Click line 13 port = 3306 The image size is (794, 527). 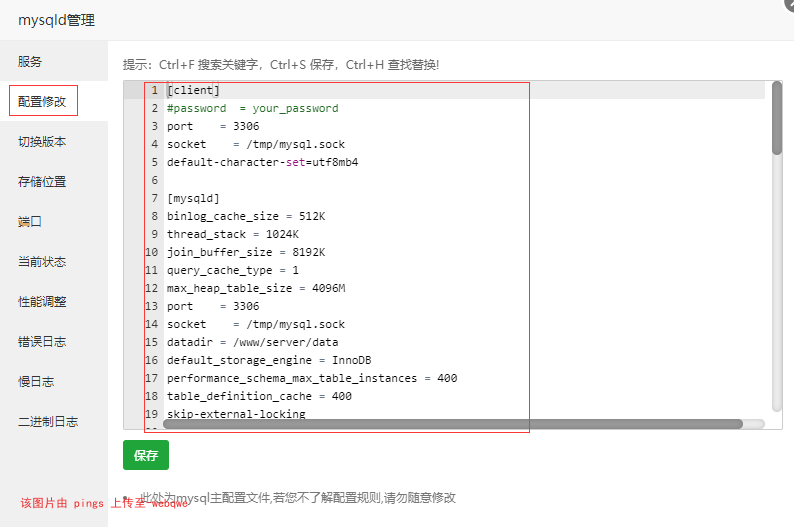[213, 306]
